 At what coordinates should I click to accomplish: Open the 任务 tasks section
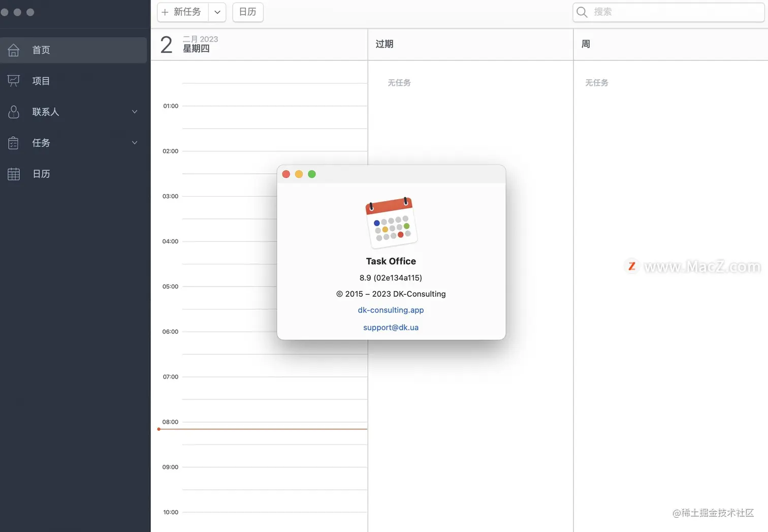(74, 143)
